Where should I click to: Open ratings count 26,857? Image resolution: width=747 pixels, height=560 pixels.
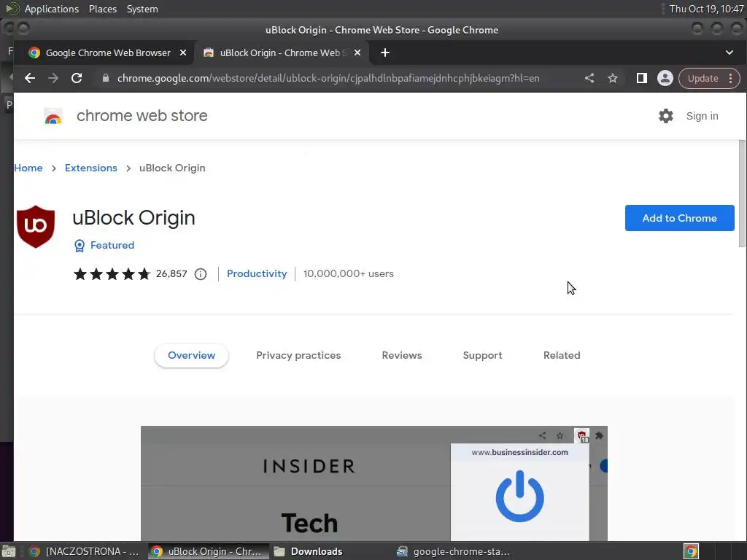[x=171, y=274]
